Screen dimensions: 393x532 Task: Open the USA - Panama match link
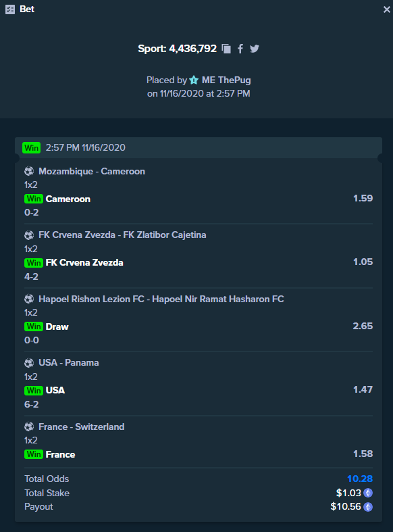tap(69, 363)
